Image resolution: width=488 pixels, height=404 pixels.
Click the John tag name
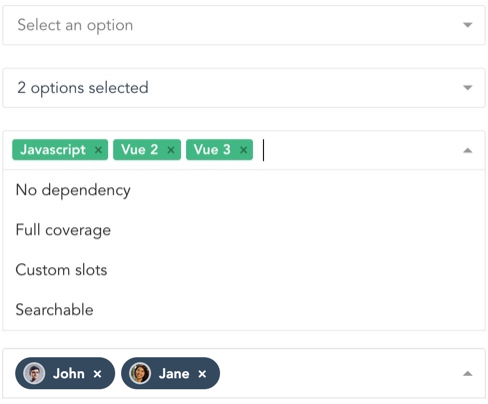69,374
